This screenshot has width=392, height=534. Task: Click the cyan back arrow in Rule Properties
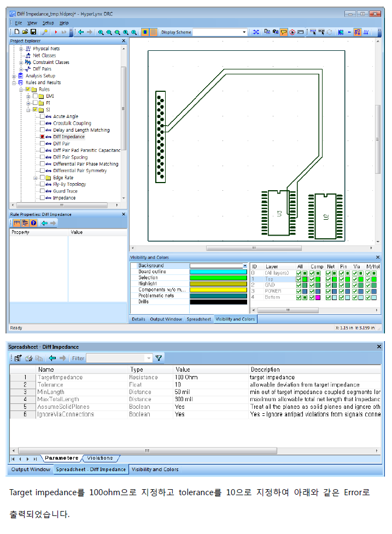coord(44,223)
